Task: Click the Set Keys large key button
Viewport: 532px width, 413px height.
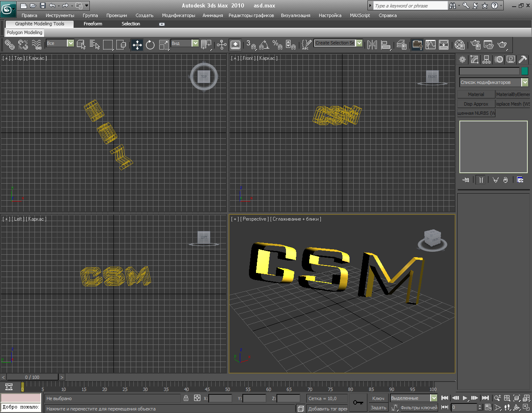Action: pos(358,403)
